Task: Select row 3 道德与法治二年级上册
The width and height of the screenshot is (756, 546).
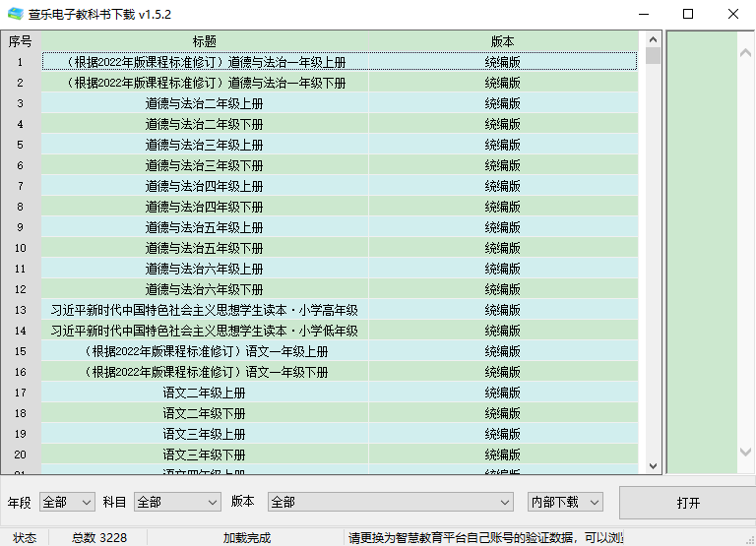Action: pyautogui.click(x=205, y=103)
